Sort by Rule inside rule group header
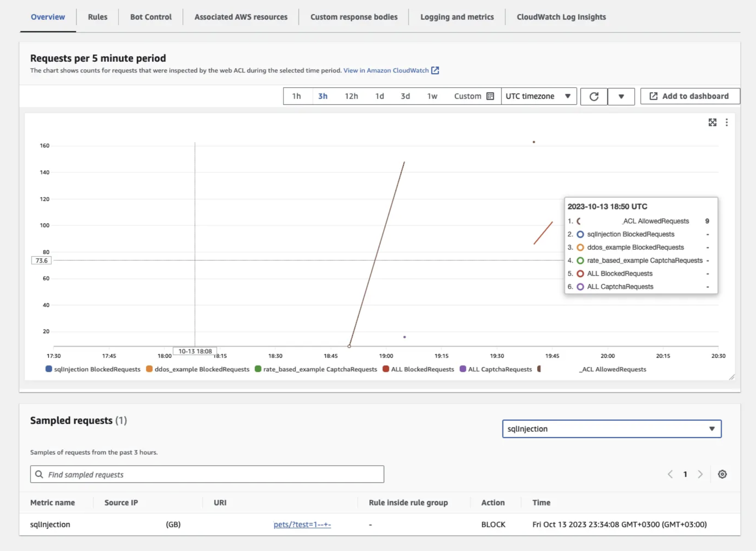Image resolution: width=756 pixels, height=551 pixels. pyautogui.click(x=408, y=502)
